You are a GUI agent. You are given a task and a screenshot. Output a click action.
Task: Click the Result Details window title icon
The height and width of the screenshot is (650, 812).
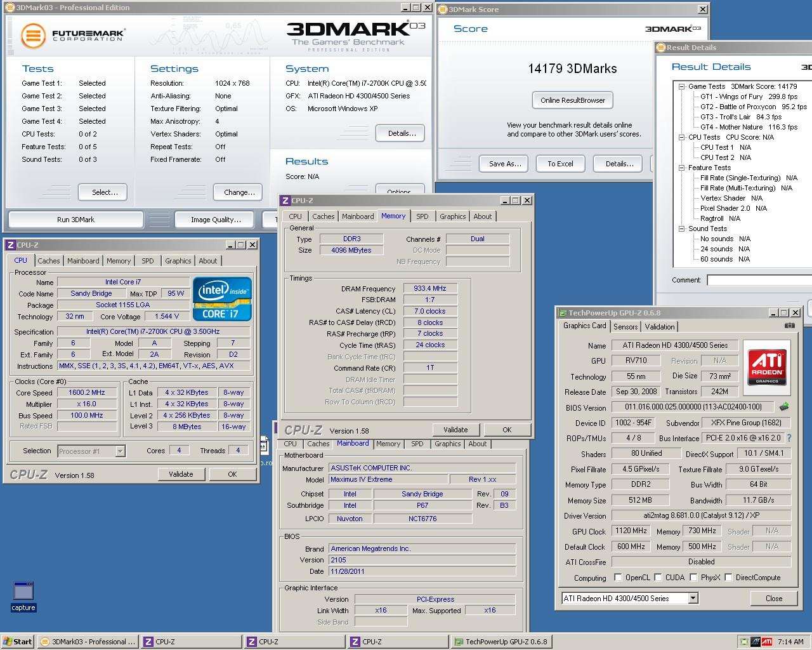[661, 48]
